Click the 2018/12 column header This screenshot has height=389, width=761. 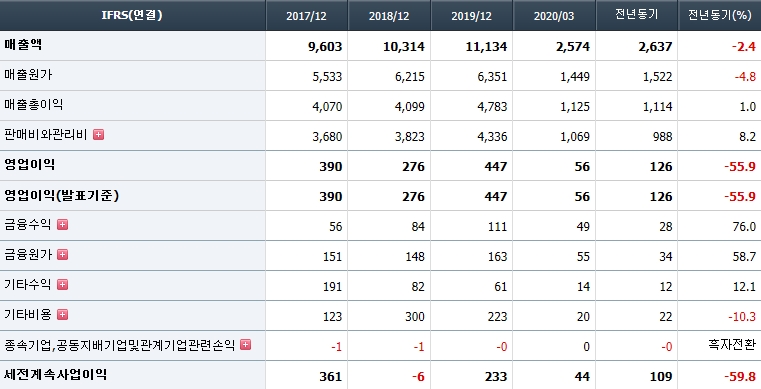pos(389,16)
